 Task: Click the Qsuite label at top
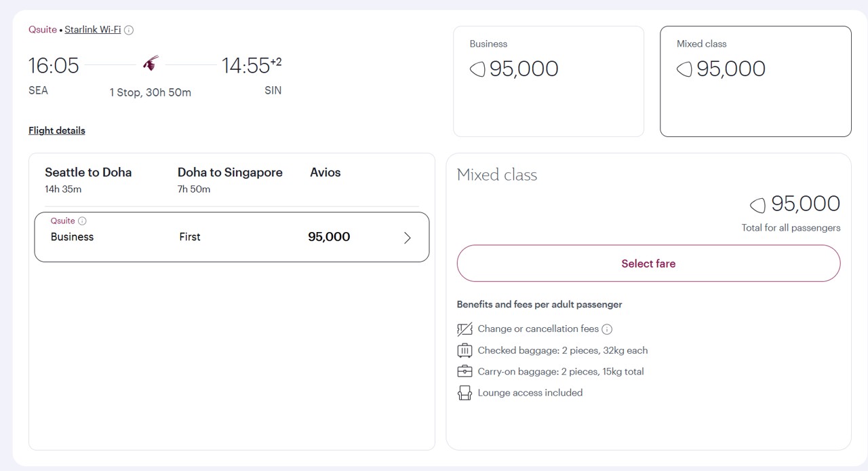[x=43, y=30]
